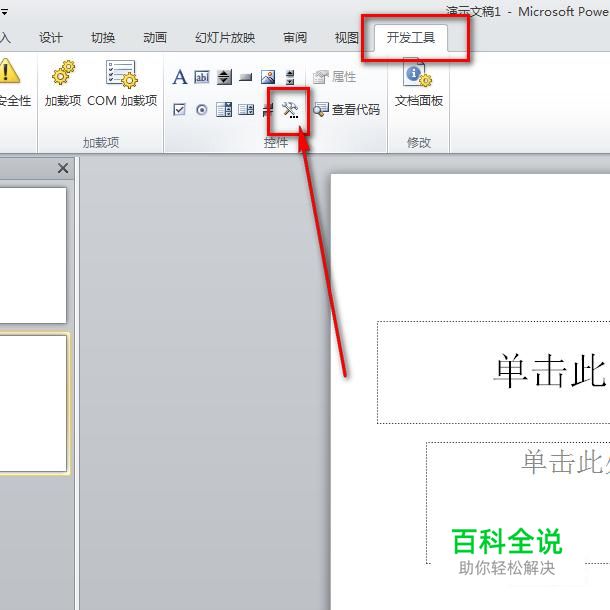Click the title placeholder 单击此
The image size is (610, 610).
[x=493, y=372]
